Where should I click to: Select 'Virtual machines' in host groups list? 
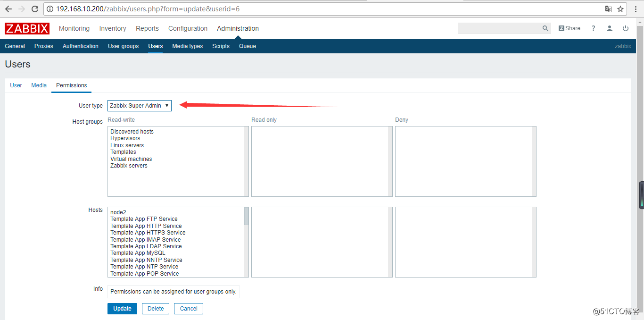(x=131, y=159)
